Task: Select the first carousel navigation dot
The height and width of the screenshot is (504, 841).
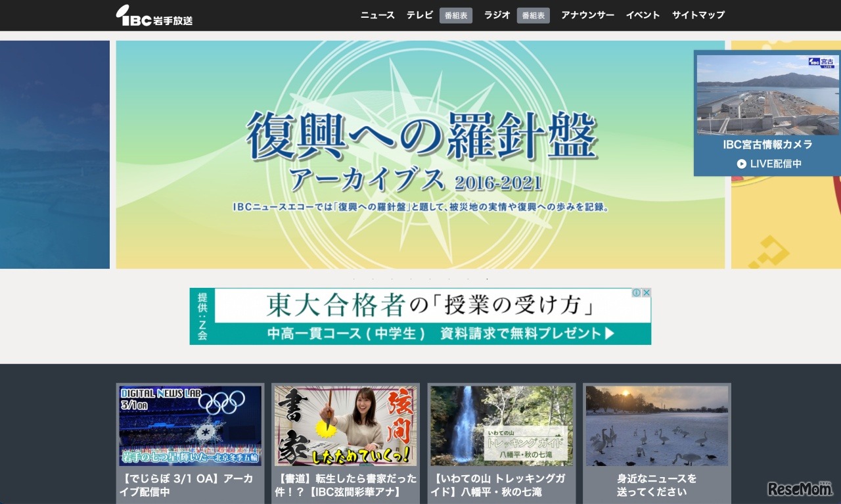Action: pyautogui.click(x=353, y=279)
